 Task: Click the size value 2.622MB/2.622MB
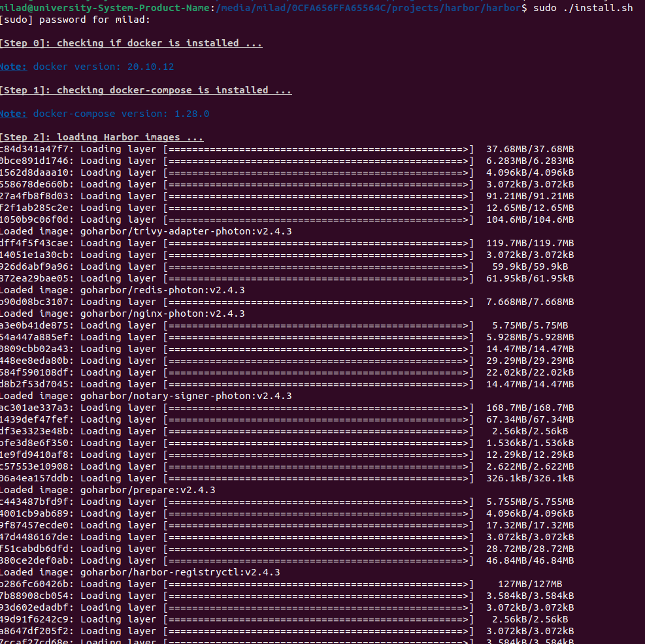(530, 466)
